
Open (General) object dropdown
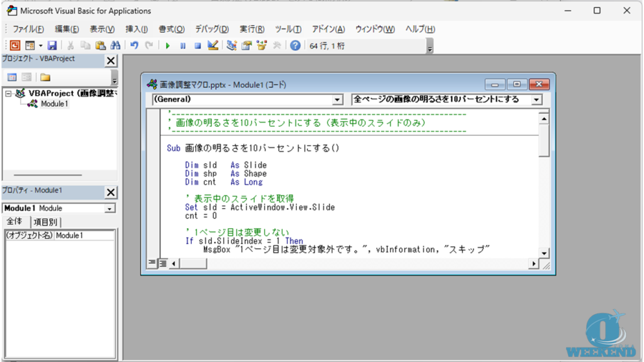tap(337, 99)
